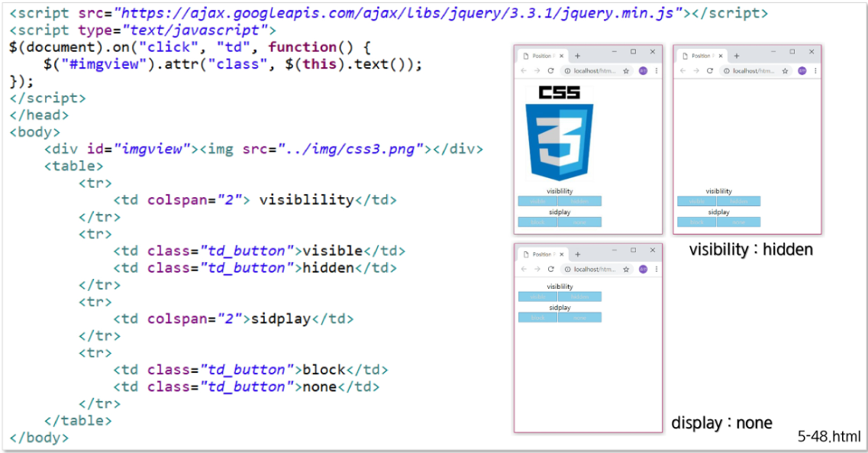The width and height of the screenshot is (868, 453).
Task: Add new tab in visibility hidden browser window
Action: 736,56
